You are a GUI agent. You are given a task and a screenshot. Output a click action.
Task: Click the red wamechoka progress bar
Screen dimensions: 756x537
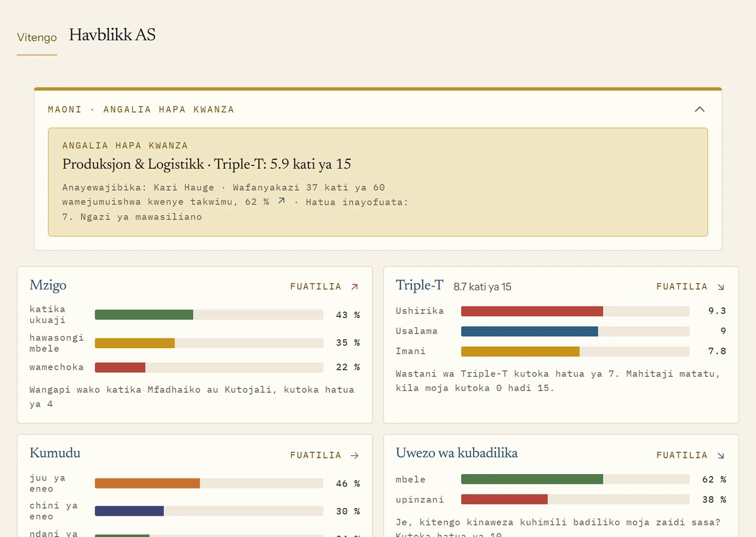point(120,367)
